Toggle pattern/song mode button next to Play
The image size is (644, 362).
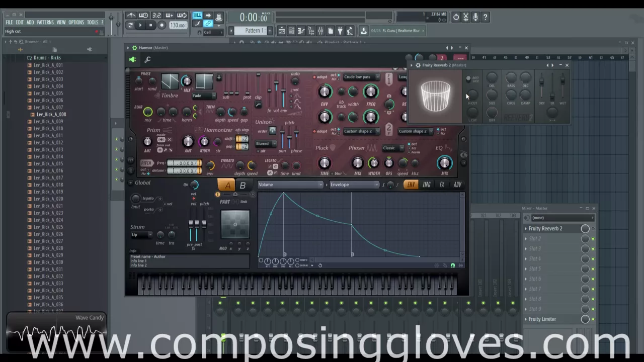point(130,25)
